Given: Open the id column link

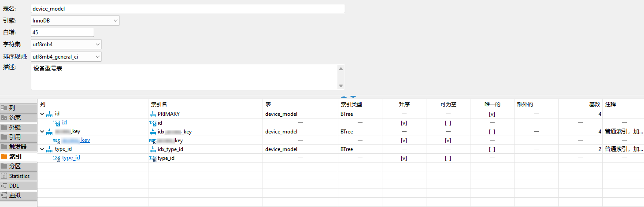Looking at the screenshot, I should coord(64,122).
